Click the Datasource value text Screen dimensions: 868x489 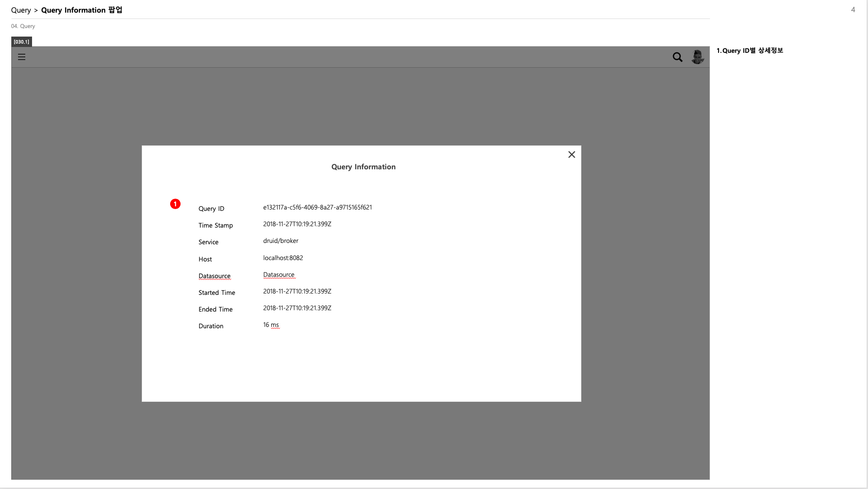click(x=279, y=275)
